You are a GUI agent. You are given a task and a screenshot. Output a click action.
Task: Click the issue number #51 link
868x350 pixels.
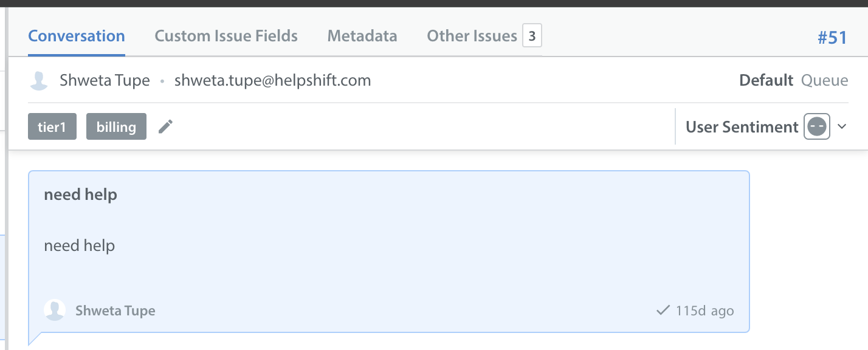[x=832, y=38]
